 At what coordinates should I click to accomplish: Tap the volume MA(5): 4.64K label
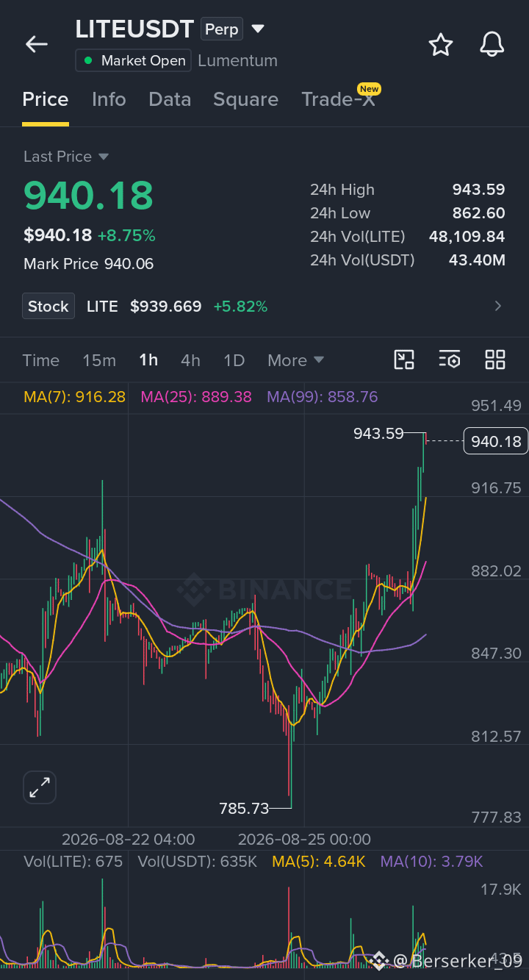pos(319,862)
